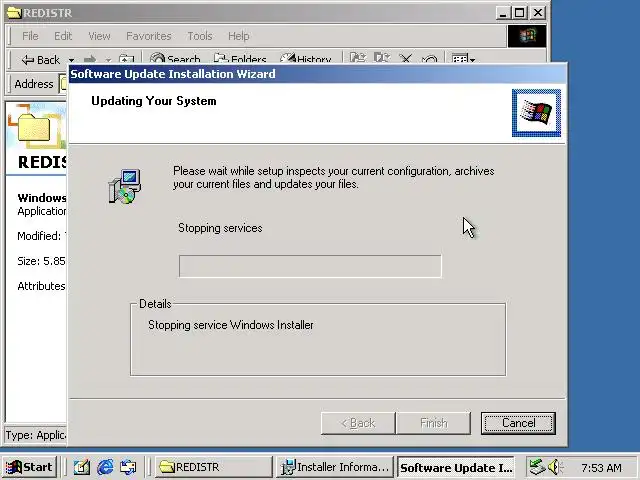Click the Address label in REDISTR
640x480 pixels.
(33, 84)
